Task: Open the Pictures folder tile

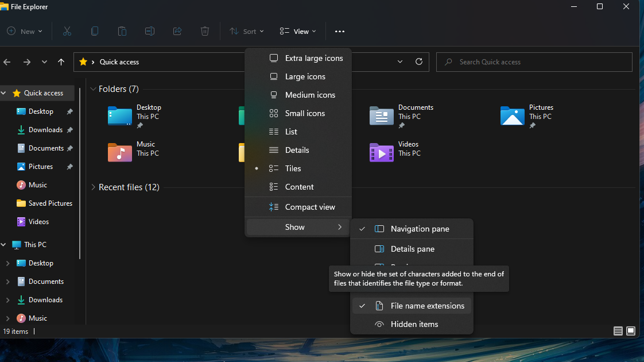Action: (x=527, y=116)
